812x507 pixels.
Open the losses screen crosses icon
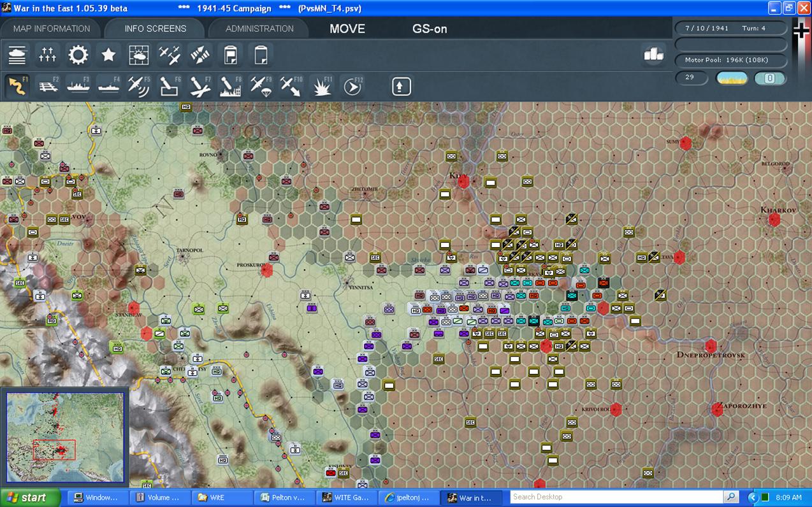point(48,55)
